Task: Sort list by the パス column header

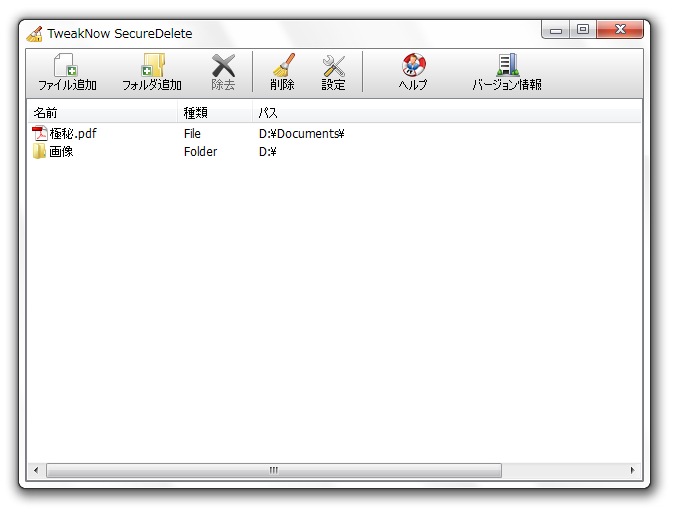Action: (x=446, y=113)
